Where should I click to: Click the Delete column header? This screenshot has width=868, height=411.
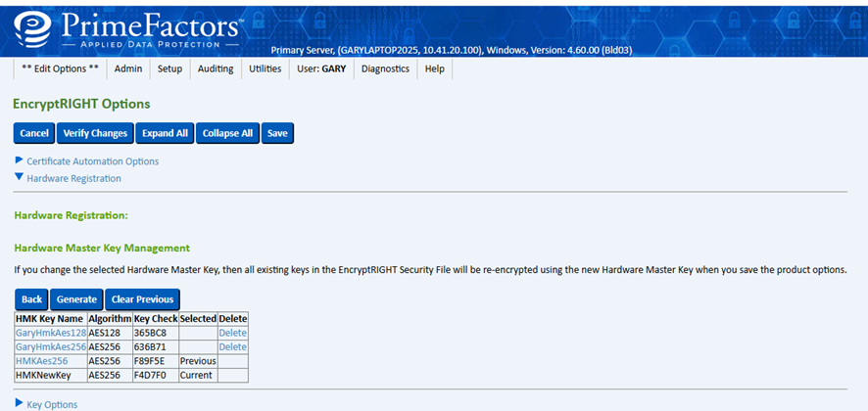pyautogui.click(x=233, y=319)
